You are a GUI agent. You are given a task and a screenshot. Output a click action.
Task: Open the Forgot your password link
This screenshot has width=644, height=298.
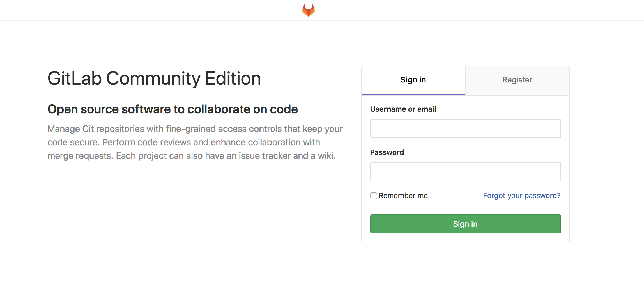click(x=521, y=196)
